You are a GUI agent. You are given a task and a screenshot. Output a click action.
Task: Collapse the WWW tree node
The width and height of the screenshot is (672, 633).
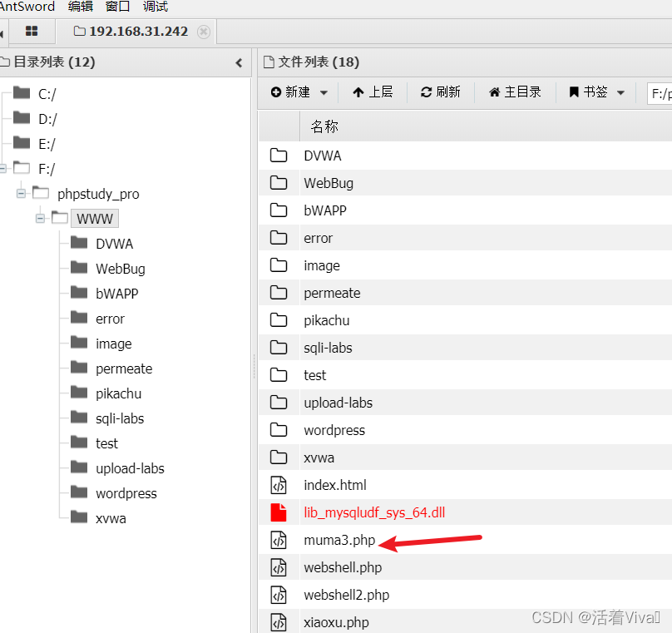point(40,219)
